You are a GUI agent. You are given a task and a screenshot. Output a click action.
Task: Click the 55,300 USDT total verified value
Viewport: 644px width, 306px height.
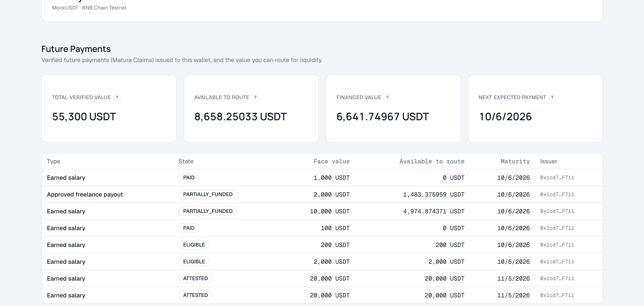[84, 117]
